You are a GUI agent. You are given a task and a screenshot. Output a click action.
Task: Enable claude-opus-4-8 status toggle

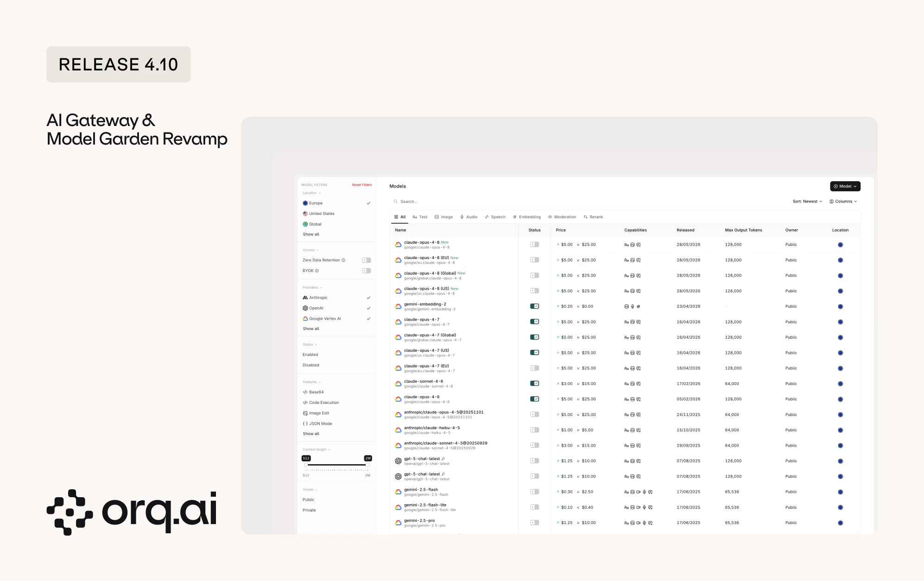[535, 245]
